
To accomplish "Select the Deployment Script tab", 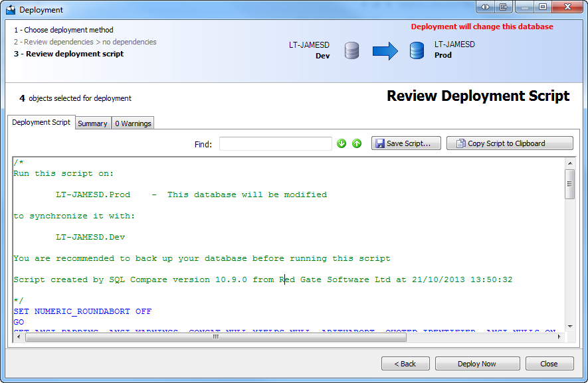I will 41,122.
